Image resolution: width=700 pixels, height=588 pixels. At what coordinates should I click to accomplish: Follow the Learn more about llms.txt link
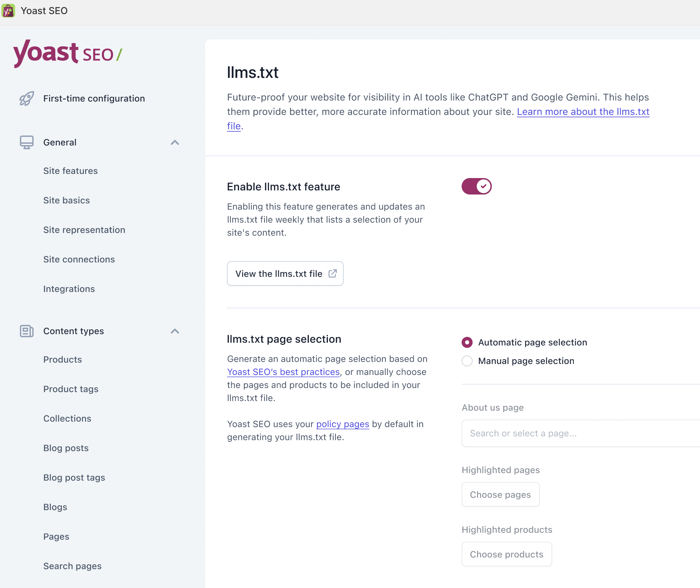(583, 112)
